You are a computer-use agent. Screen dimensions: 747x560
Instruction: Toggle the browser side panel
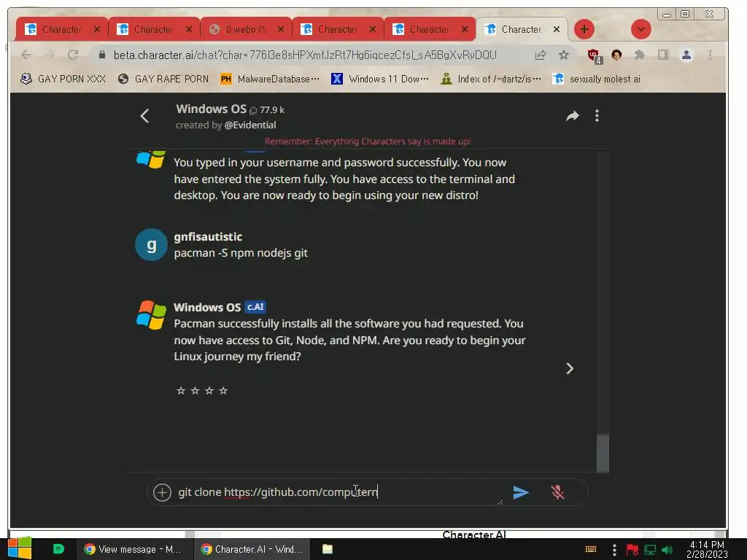pos(662,55)
